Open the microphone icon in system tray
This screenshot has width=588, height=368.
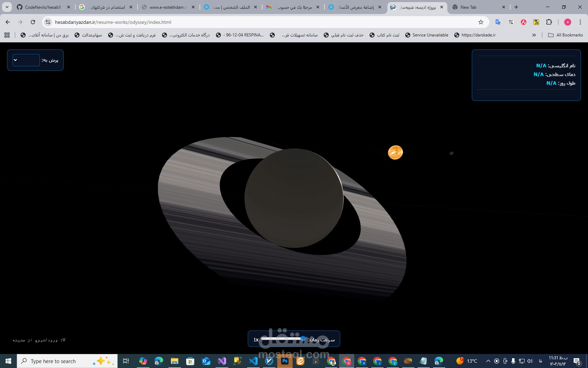513,361
